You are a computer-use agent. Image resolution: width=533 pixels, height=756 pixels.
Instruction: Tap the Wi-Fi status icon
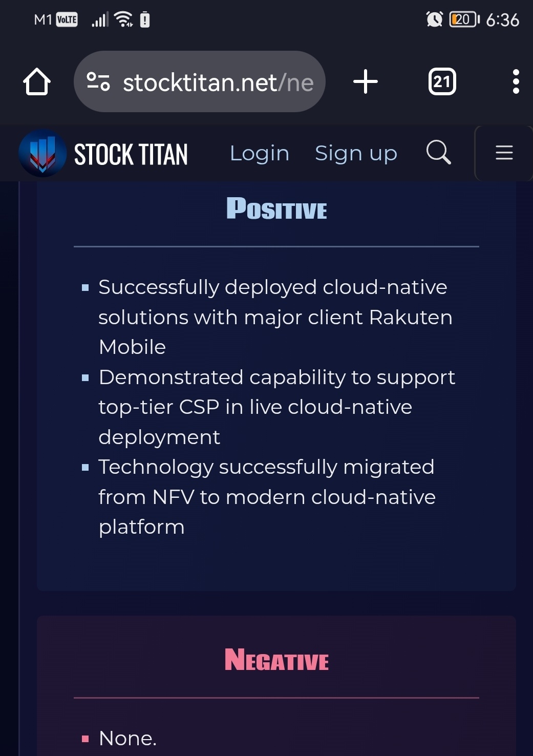pos(124,19)
